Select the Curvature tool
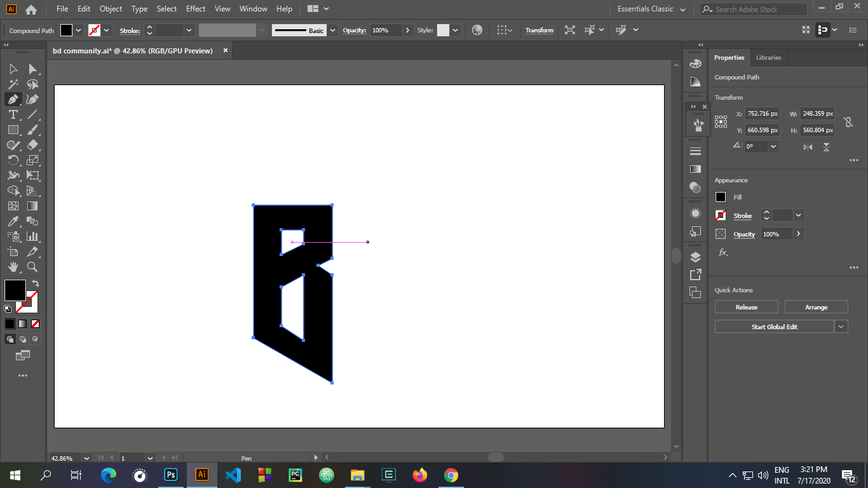Screen dimensions: 868x488 click(32, 99)
